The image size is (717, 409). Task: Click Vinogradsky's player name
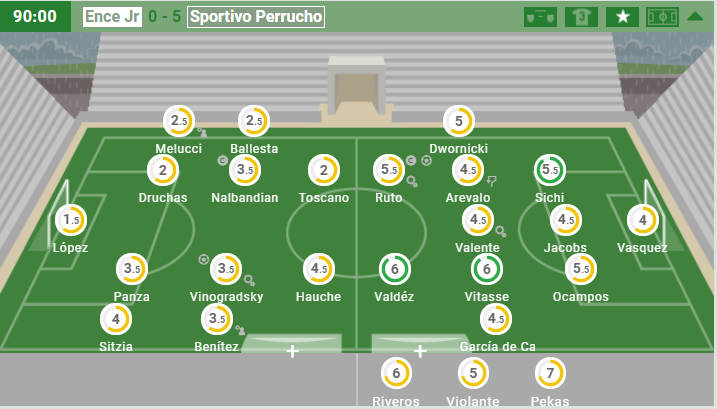[x=226, y=296]
